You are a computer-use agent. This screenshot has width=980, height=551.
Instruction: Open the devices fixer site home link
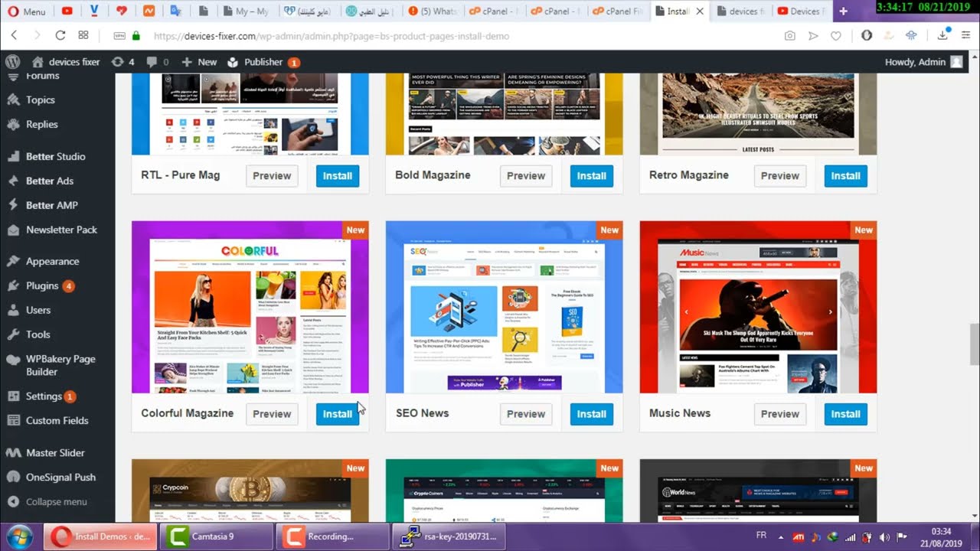pos(66,62)
